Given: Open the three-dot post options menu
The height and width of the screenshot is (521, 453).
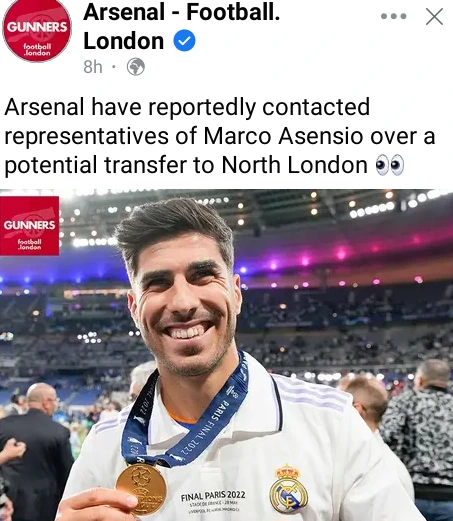Looking at the screenshot, I should click(394, 16).
